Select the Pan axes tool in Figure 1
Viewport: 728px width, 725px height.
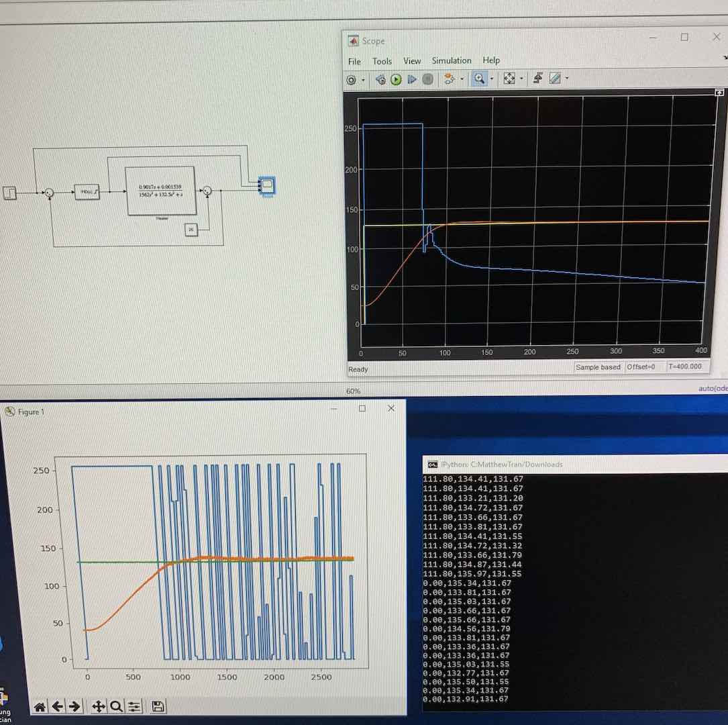click(x=98, y=706)
